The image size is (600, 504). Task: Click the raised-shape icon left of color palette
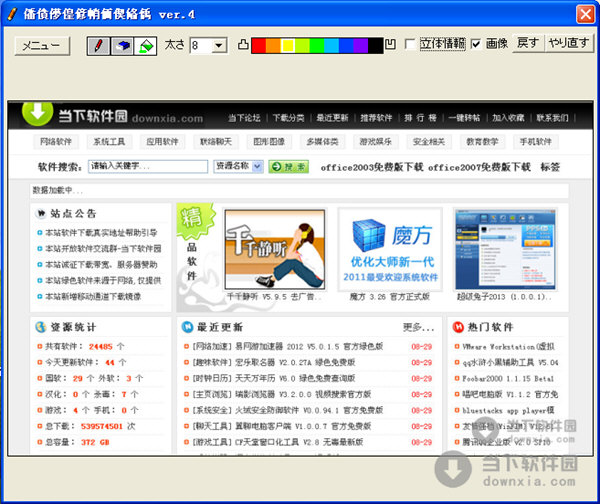click(243, 45)
